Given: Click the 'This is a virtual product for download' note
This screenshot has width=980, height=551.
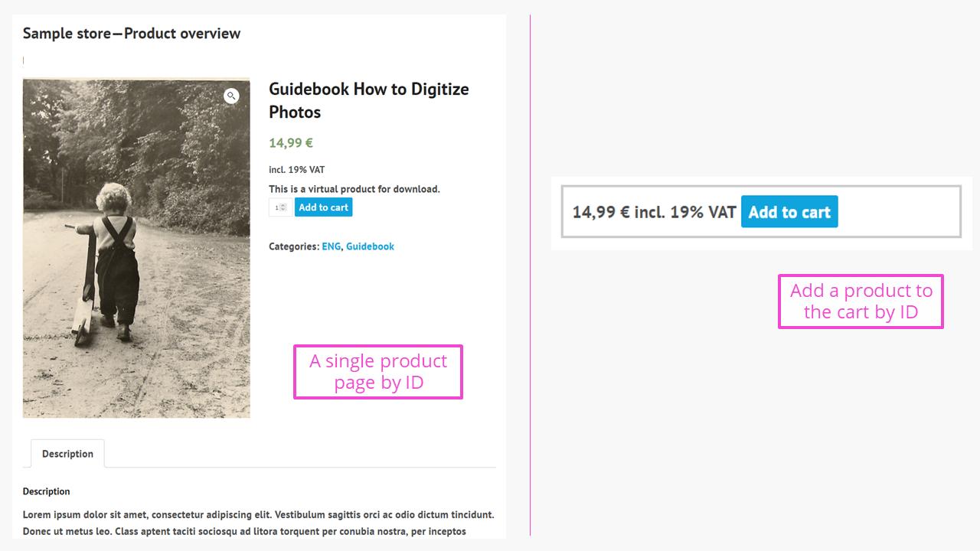Looking at the screenshot, I should tap(354, 189).
